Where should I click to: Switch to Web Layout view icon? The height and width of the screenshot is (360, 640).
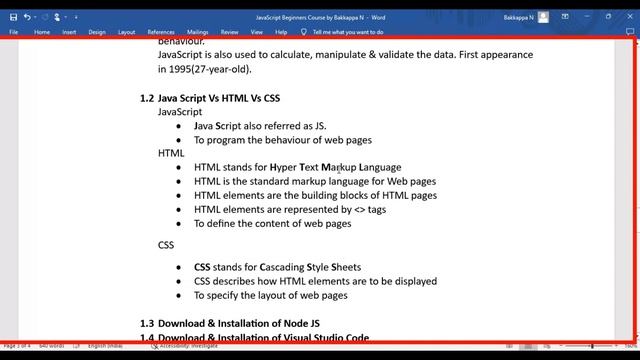(x=547, y=347)
